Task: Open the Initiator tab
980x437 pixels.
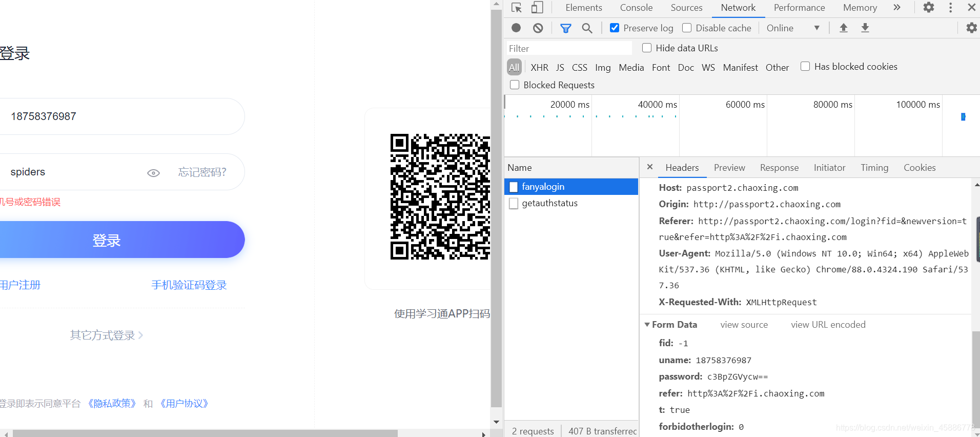Action: tap(829, 168)
